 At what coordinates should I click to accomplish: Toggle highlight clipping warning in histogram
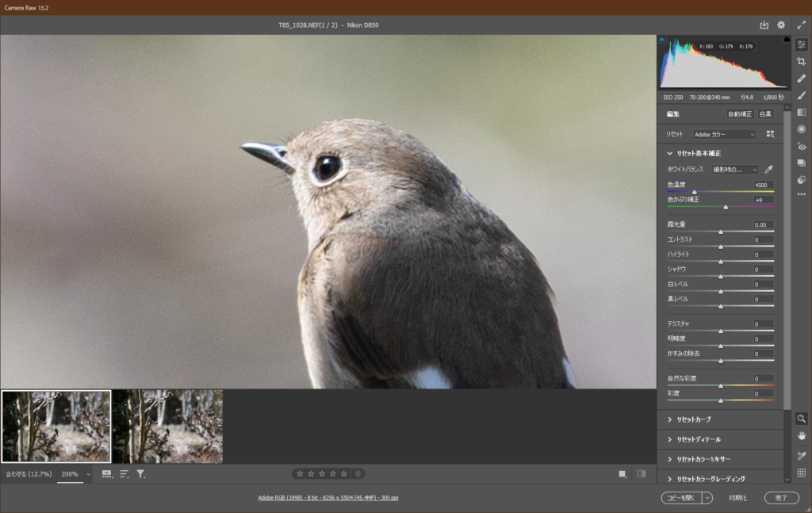[x=786, y=39]
